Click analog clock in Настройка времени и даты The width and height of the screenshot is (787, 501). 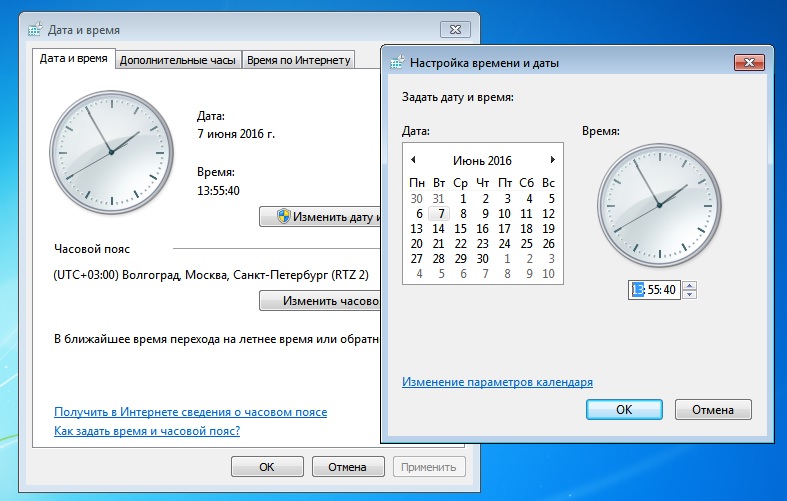coord(659,205)
